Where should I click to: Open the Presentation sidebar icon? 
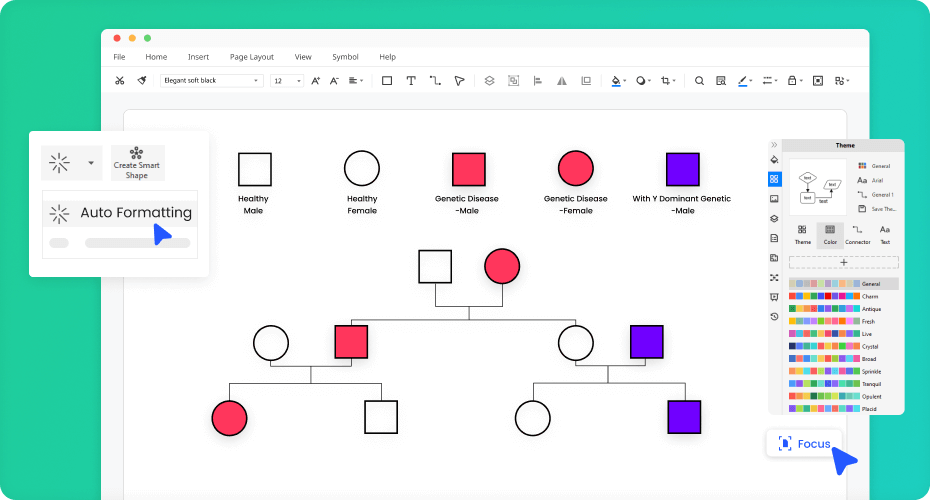click(x=774, y=297)
